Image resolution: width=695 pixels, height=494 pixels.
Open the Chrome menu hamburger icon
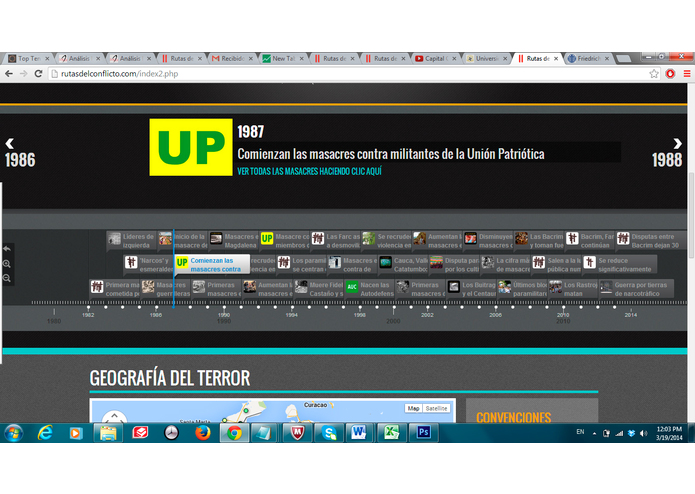pos(687,74)
